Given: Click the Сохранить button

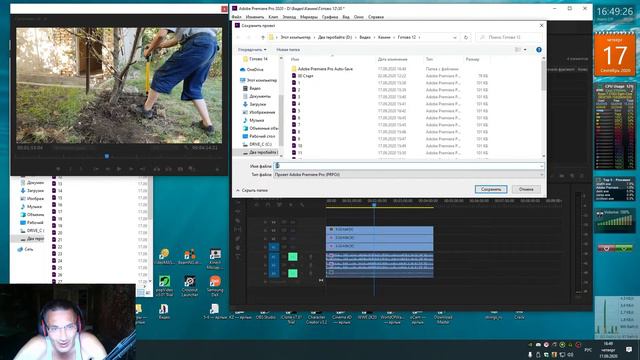Looking at the screenshot, I should point(491,189).
